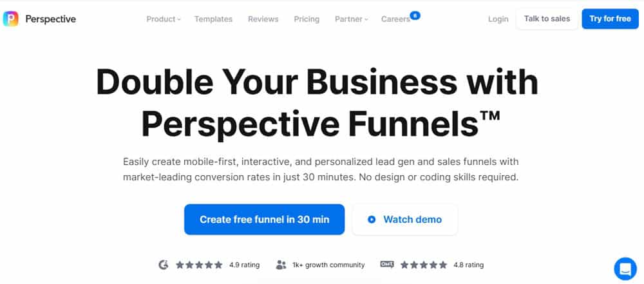Click the Try for free button
This screenshot has width=644, height=284.
click(611, 19)
